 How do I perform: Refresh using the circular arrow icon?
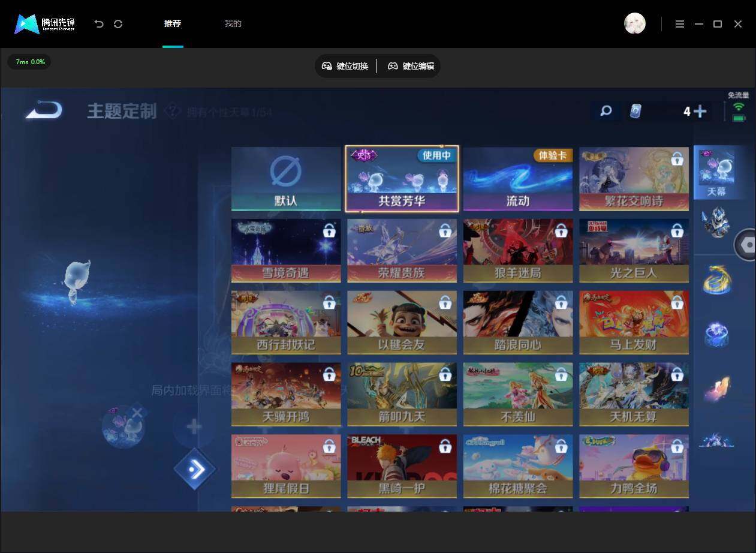[118, 24]
